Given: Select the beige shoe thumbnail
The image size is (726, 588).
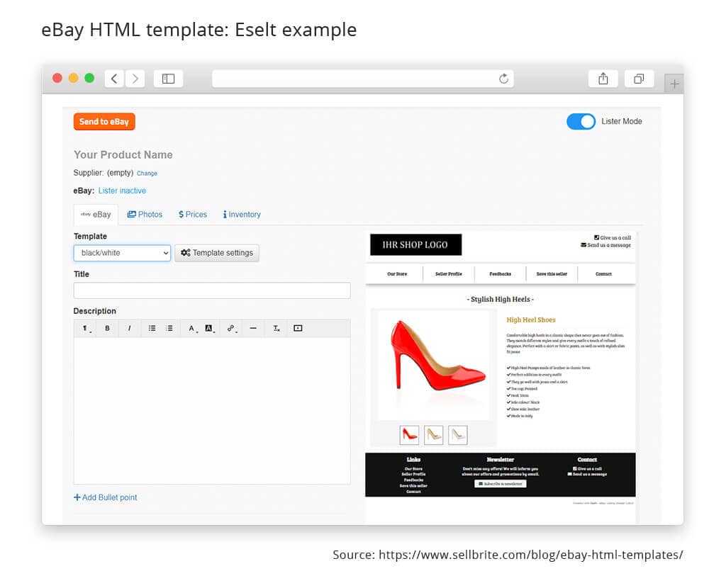Looking at the screenshot, I should tap(433, 436).
